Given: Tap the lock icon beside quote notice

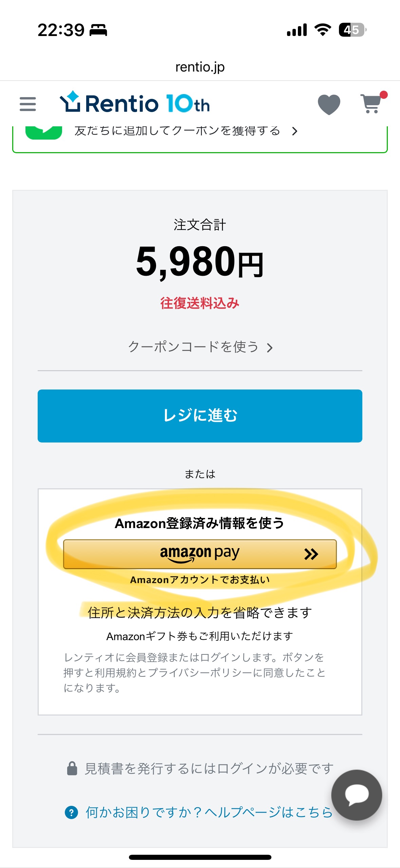Looking at the screenshot, I should [x=72, y=768].
